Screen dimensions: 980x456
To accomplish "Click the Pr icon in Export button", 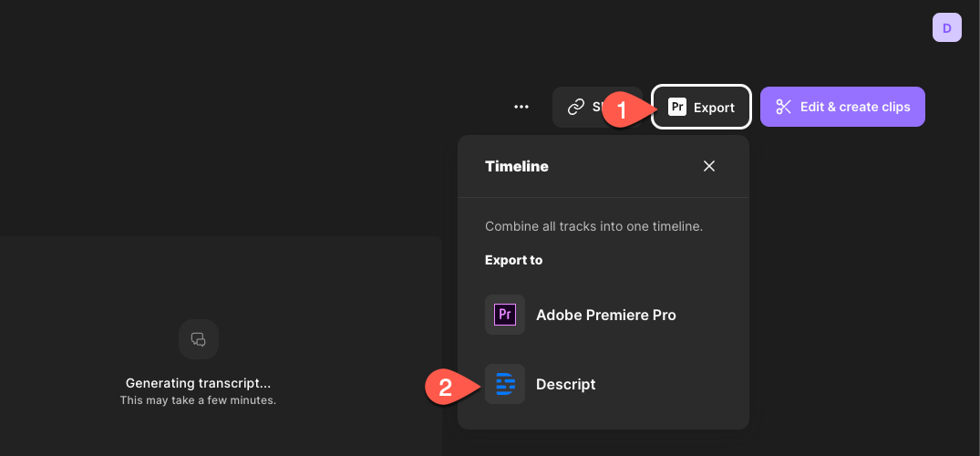I will tap(676, 108).
